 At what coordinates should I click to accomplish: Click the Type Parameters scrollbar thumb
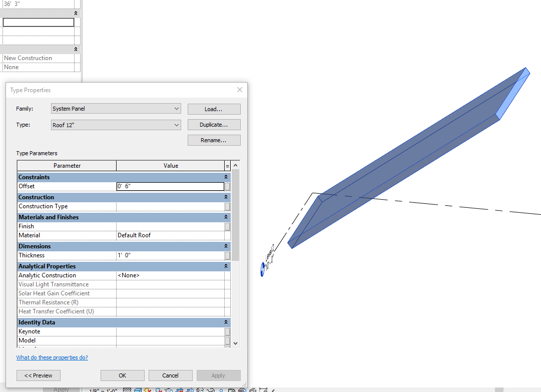(x=236, y=215)
